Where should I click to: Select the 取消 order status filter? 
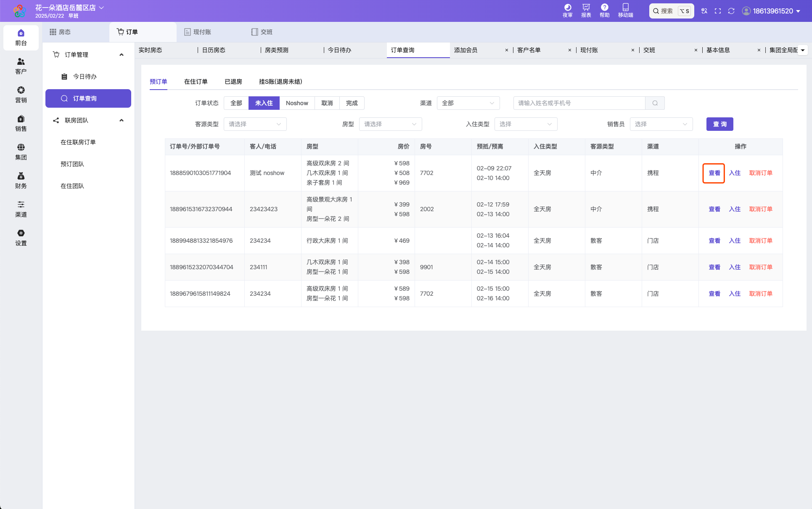coord(327,103)
